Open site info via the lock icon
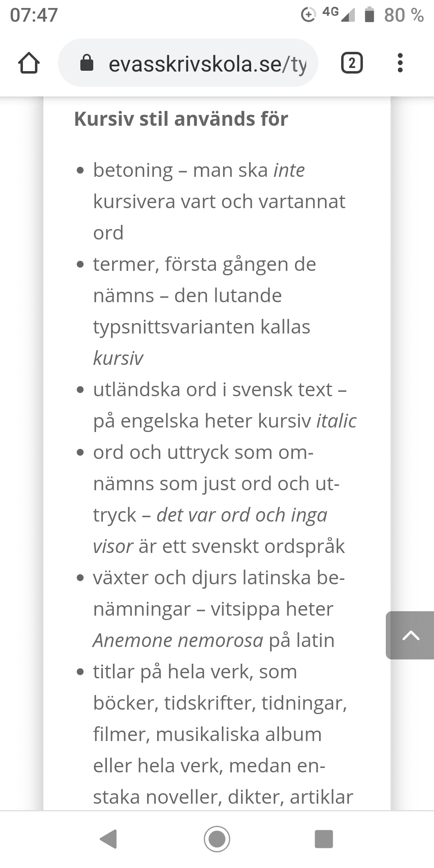This screenshot has height=868, width=434. (x=87, y=63)
